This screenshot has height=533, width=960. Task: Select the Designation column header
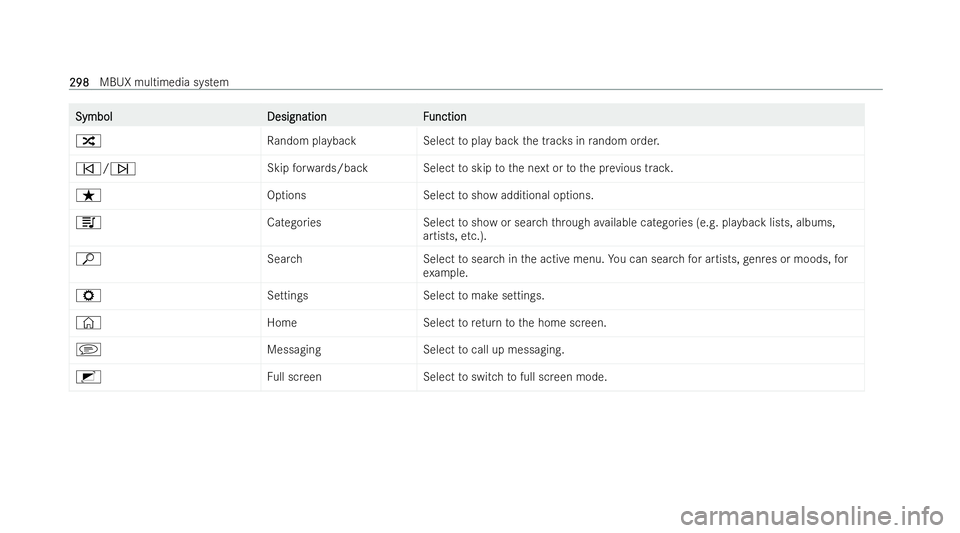[296, 116]
